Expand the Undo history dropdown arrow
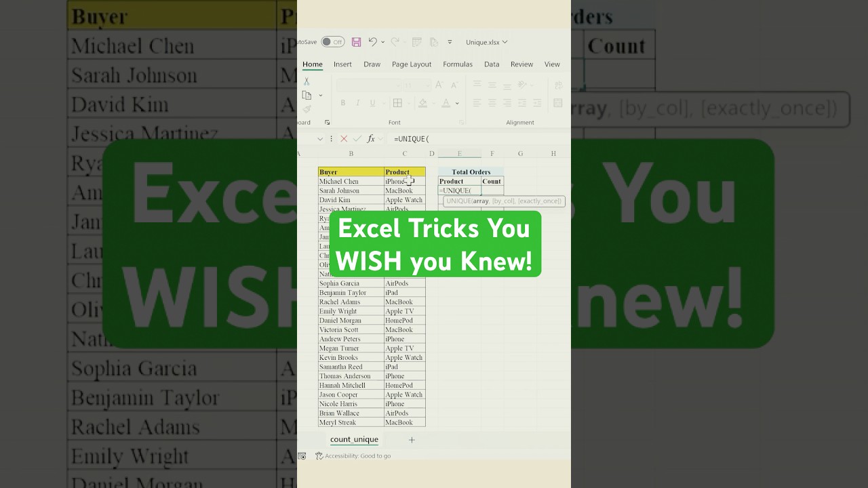The height and width of the screenshot is (488, 868). (382, 42)
